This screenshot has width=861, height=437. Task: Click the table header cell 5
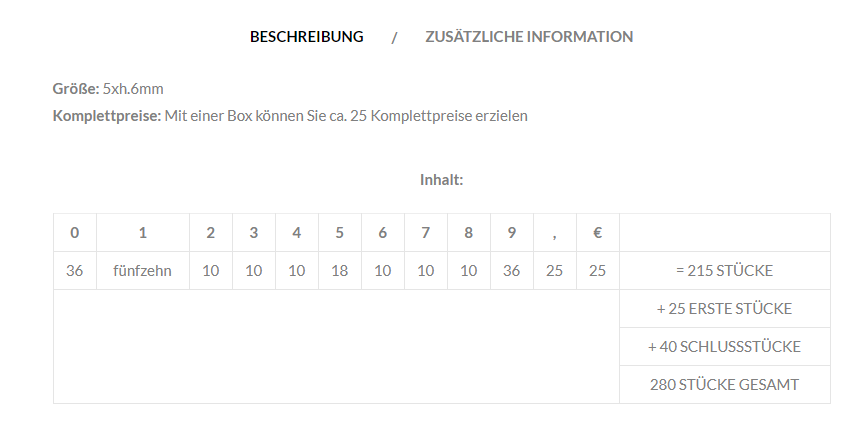coord(339,233)
